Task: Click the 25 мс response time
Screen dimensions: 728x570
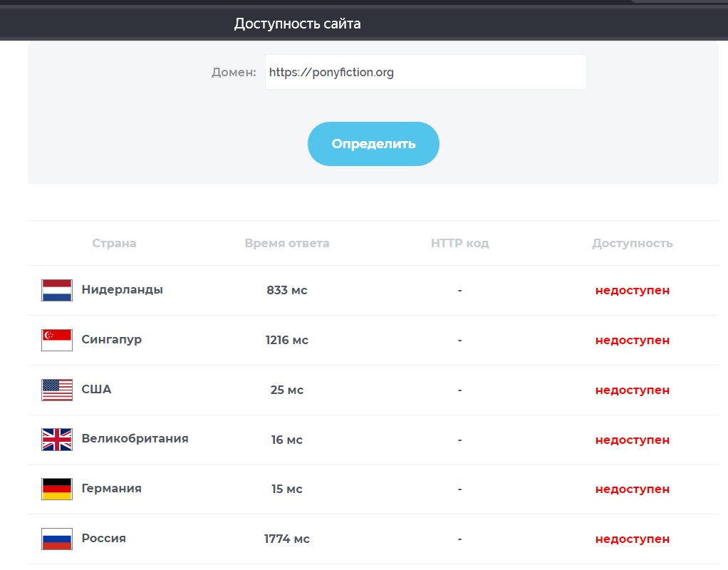Action: 286,390
